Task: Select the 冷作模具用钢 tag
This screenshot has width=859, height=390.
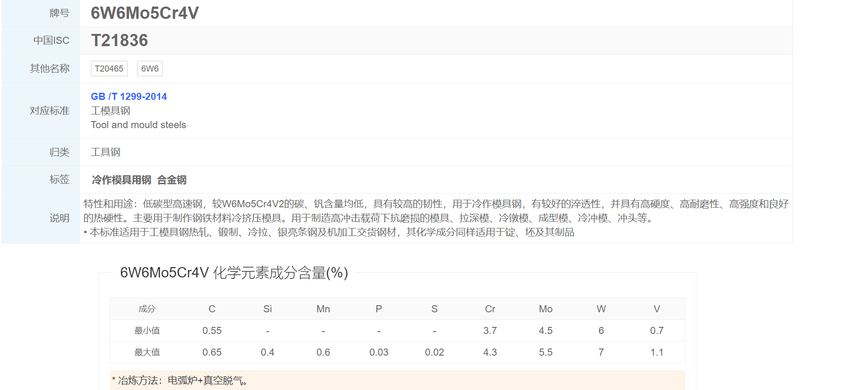Action: coord(121,180)
